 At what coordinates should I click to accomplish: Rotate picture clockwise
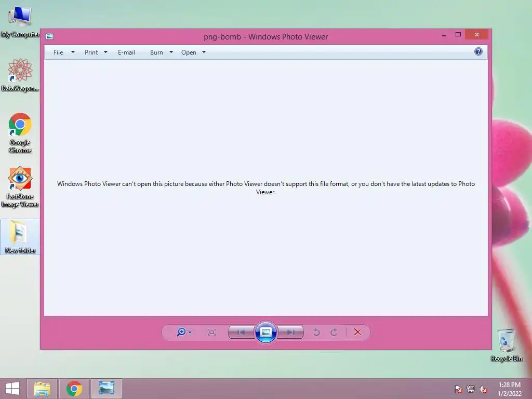tap(334, 332)
